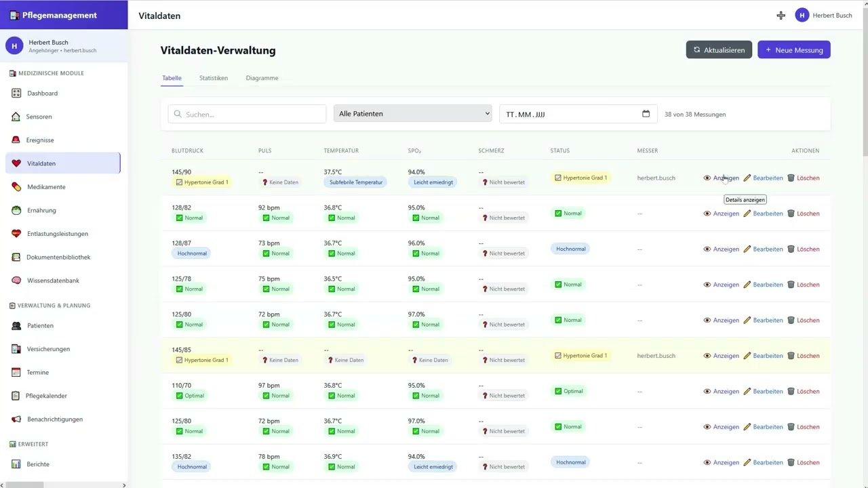The width and height of the screenshot is (868, 488).
Task: Click Hochnormal status in 128/87 row
Action: 570,249
